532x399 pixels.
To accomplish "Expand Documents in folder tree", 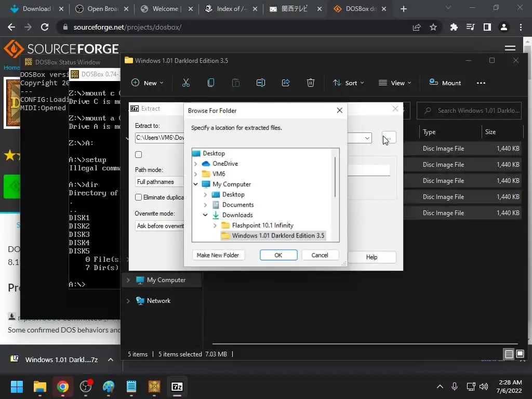I will coord(205,205).
